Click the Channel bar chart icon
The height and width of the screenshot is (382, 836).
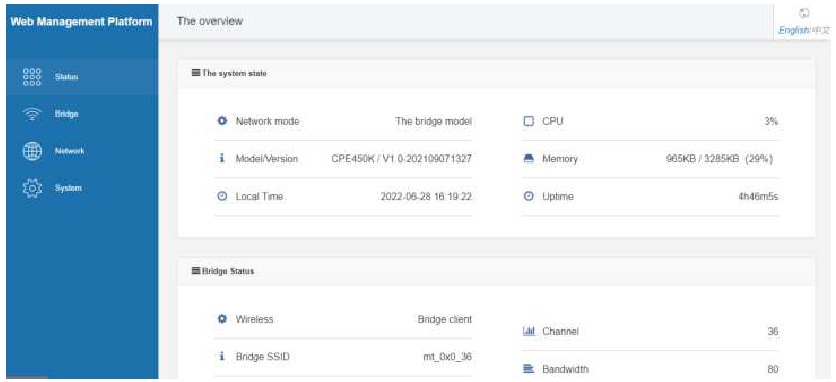(528, 331)
